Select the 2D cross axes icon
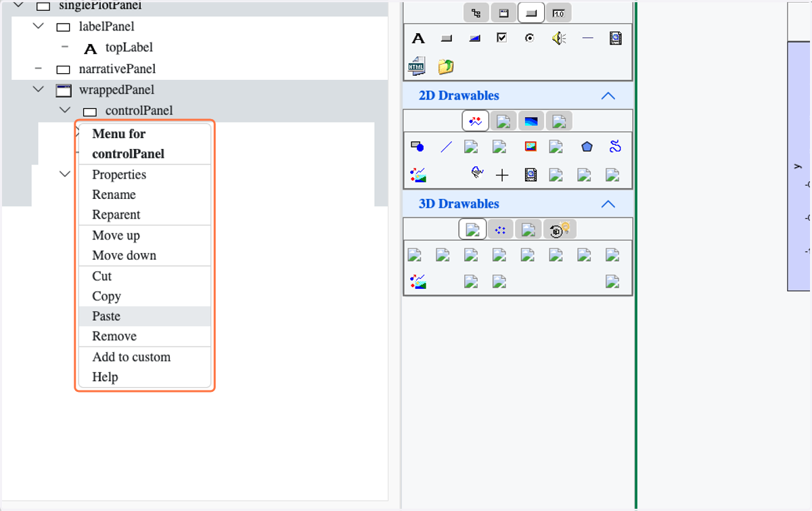This screenshot has height=511, width=812. tap(502, 176)
